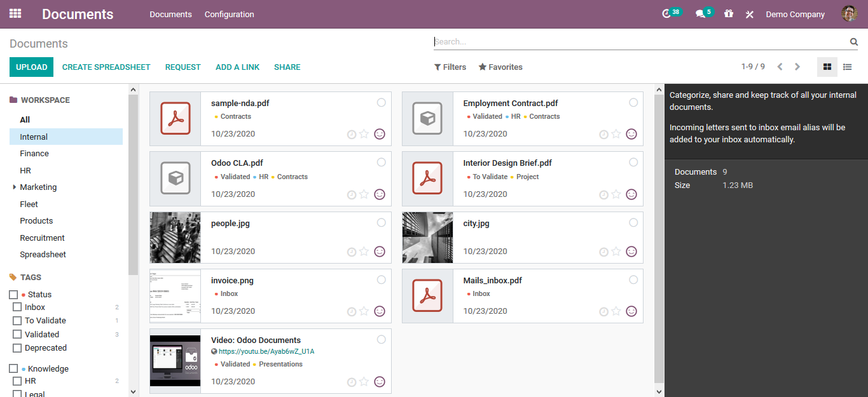Screen dimensions: 868x397
Task: Schedule activity clock on sample-nda.pdf
Action: (x=352, y=135)
